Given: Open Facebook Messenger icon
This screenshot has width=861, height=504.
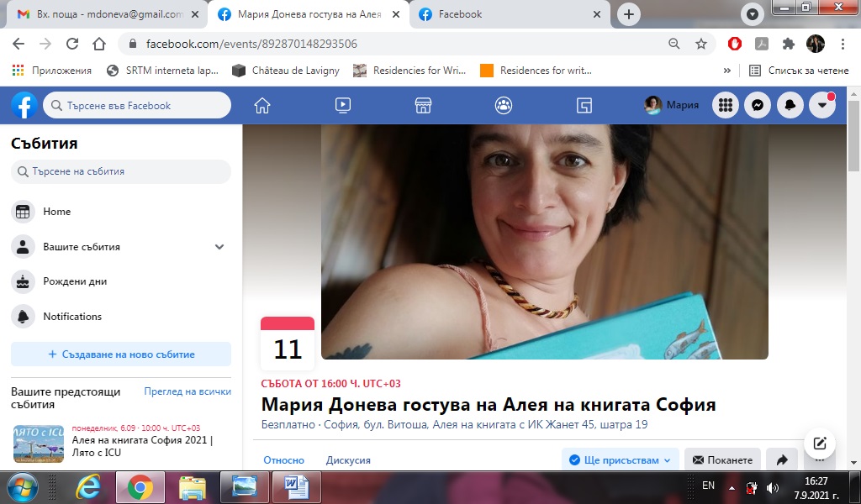Looking at the screenshot, I should point(757,105).
